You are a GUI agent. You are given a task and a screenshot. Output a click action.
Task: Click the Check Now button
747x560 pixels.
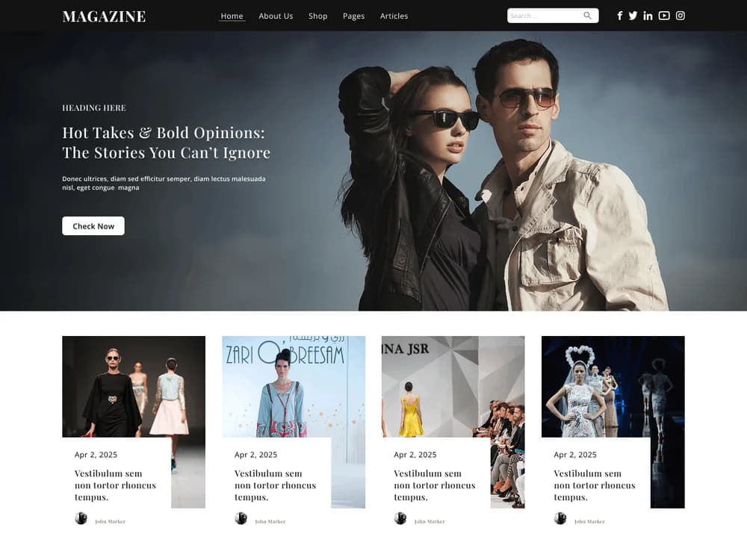(93, 225)
